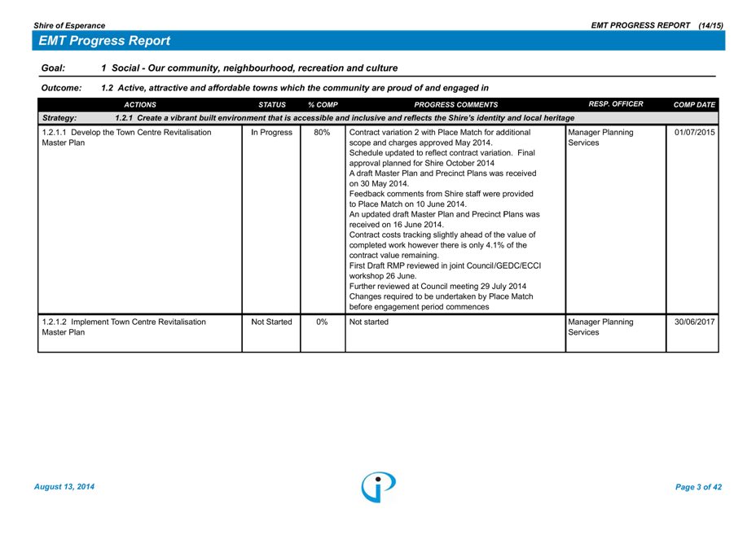Click 'An updated draft Master Plan' comment line
756x535 pixels.
tap(445, 219)
